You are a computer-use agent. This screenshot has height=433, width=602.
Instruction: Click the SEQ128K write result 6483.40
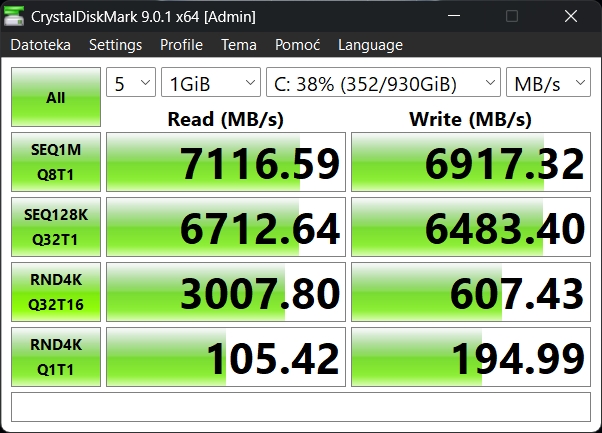tap(471, 227)
